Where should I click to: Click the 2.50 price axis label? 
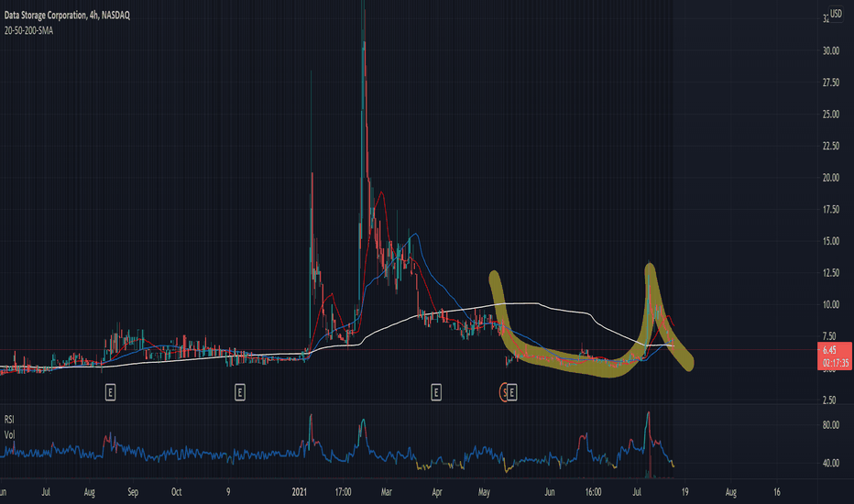(x=829, y=400)
